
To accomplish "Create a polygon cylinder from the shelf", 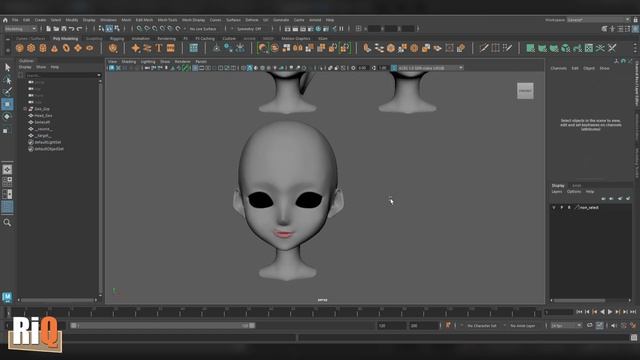I will click(43, 48).
